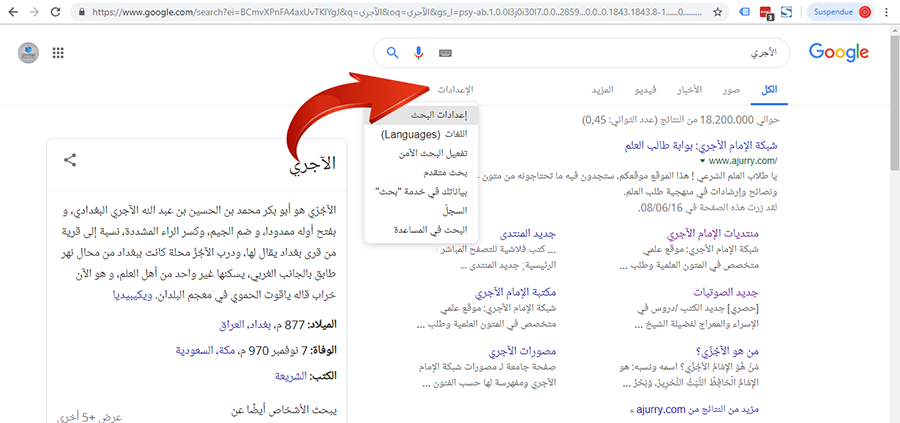This screenshot has width=900, height=423.
Task: Reload the page with the refresh icon
Action: [x=56, y=11]
